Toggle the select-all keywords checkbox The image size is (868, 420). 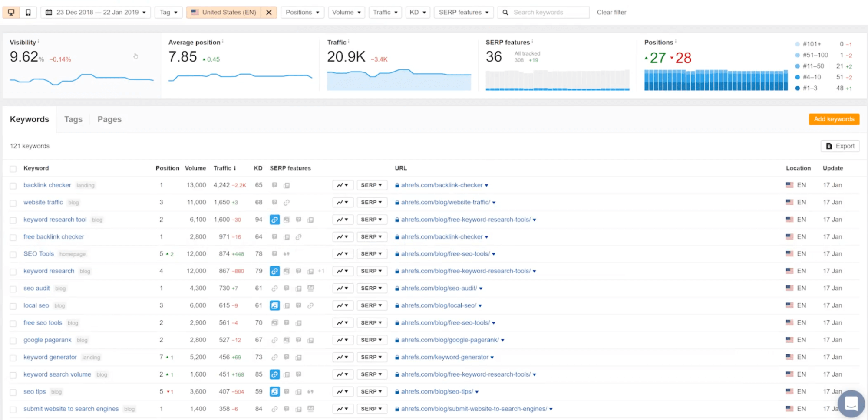tap(13, 169)
